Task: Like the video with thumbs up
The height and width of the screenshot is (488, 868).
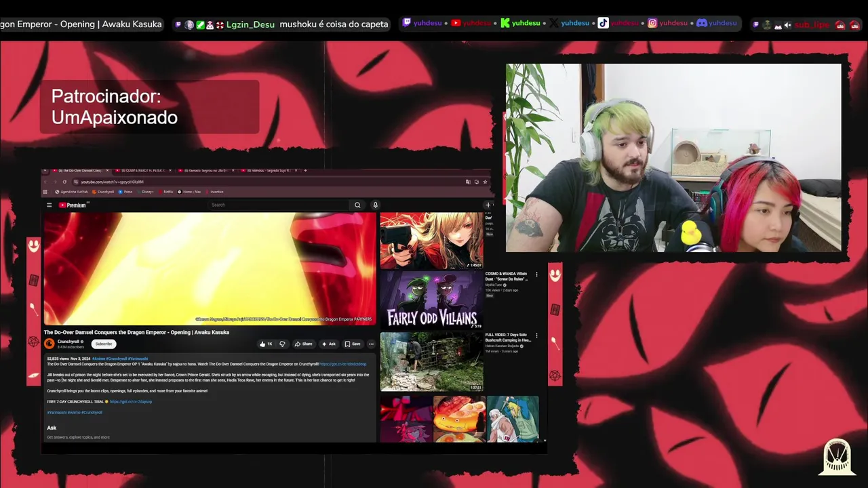Action: coord(267,344)
